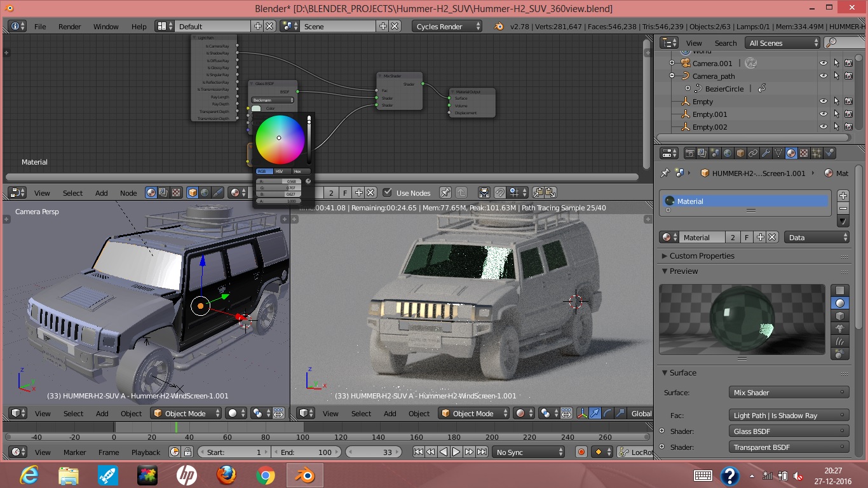Copy selected nodes to clipboard icon
The height and width of the screenshot is (488, 868).
coord(538,193)
